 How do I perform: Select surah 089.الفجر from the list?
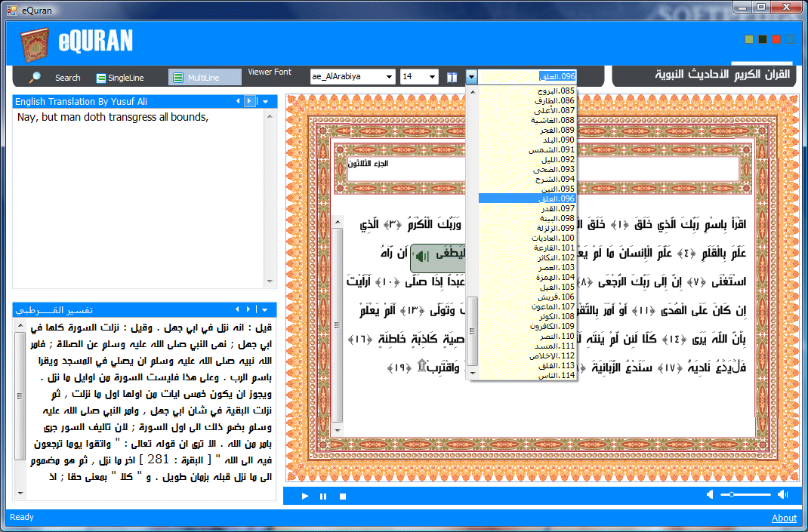coord(527,130)
